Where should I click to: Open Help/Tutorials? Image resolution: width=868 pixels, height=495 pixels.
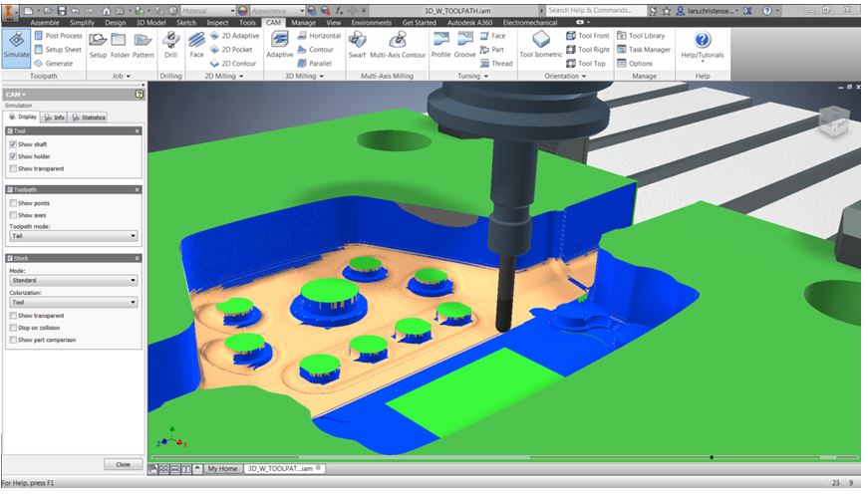pyautogui.click(x=702, y=46)
